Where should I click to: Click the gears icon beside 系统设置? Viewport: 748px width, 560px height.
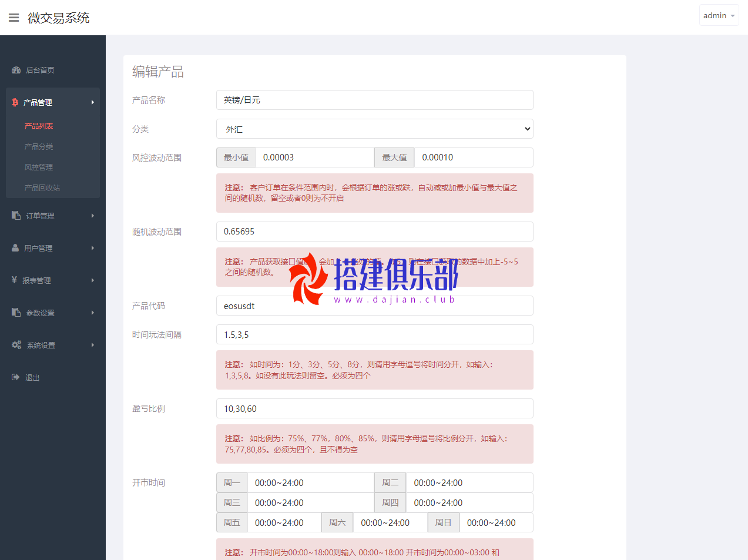[16, 345]
